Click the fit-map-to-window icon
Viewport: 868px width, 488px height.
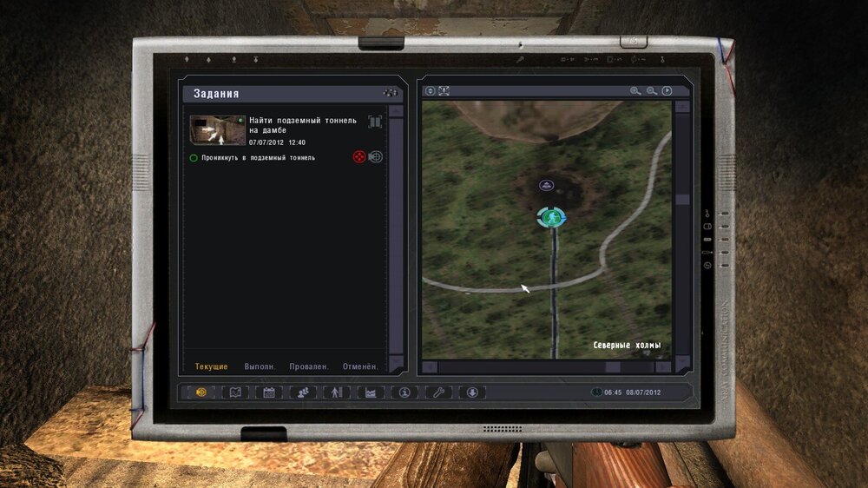(x=444, y=91)
